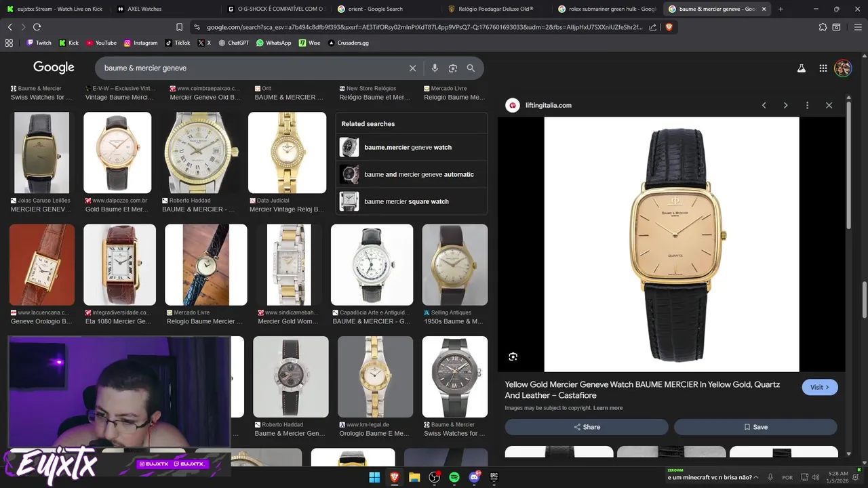Open File Explorer from the taskbar
868x488 pixels.
click(414, 477)
